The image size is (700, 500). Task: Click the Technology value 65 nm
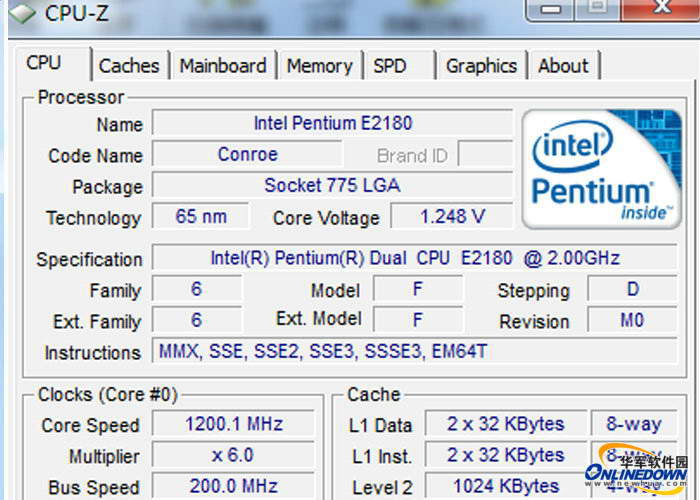pos(201,217)
